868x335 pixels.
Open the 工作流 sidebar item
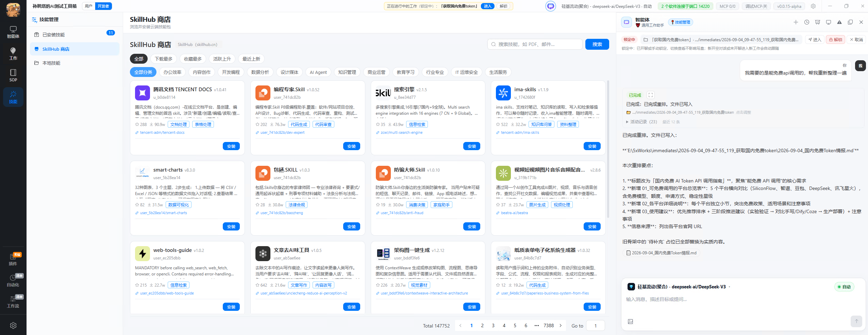tap(13, 302)
